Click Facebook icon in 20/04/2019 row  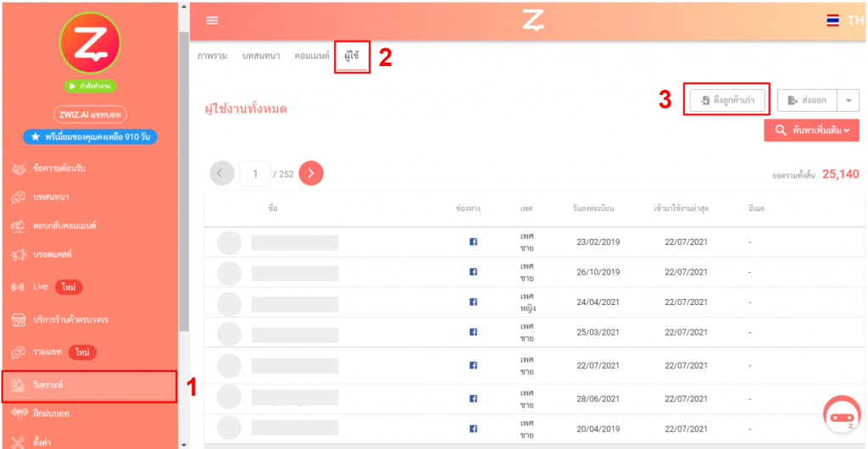click(x=473, y=429)
